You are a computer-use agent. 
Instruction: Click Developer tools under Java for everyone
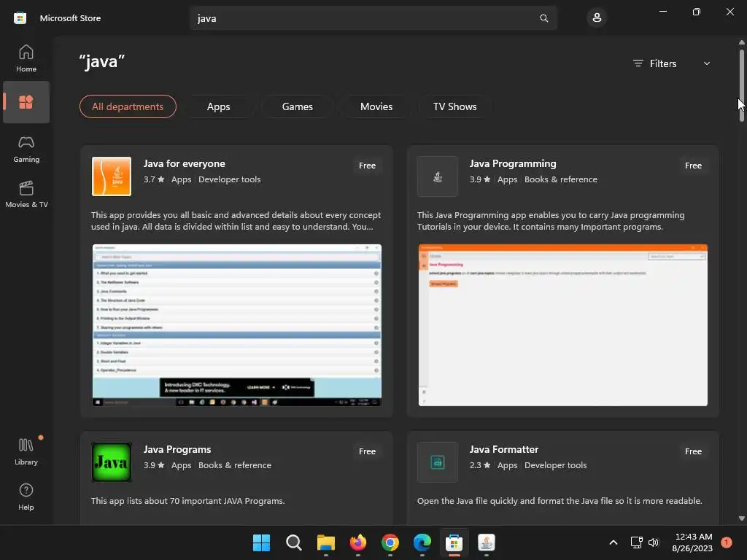(x=229, y=179)
